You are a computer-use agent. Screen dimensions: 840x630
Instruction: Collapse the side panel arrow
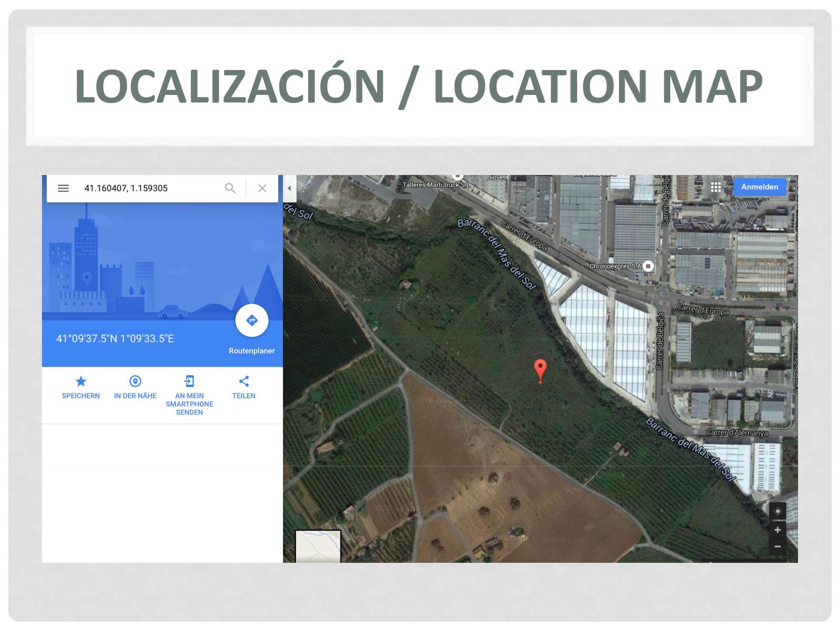289,189
